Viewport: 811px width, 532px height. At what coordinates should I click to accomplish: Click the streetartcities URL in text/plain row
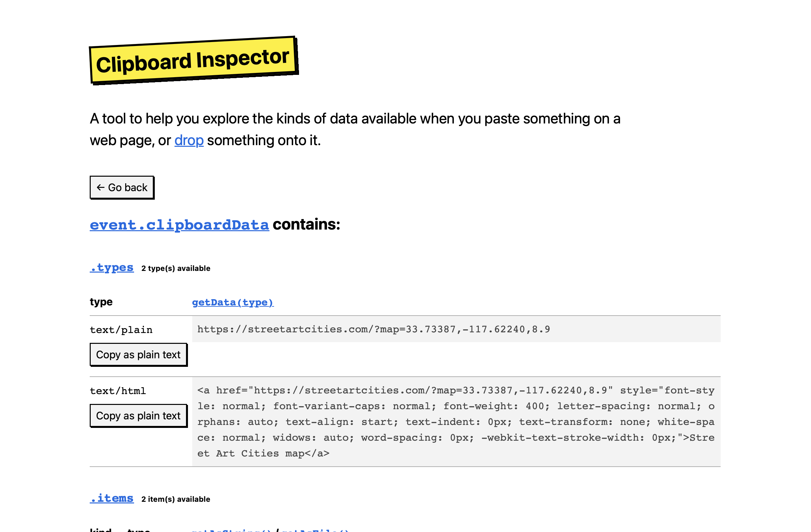[x=374, y=329]
